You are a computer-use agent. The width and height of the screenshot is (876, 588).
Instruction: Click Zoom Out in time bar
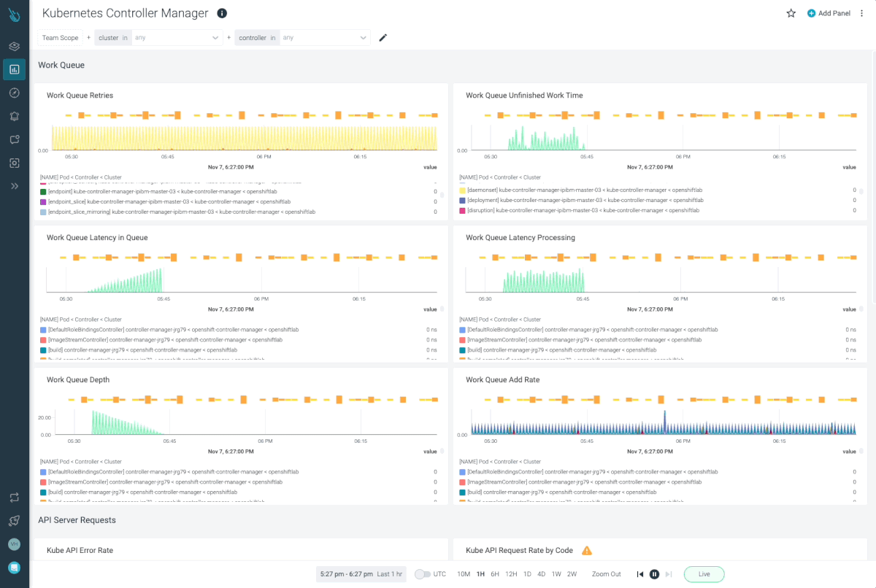[x=607, y=574]
